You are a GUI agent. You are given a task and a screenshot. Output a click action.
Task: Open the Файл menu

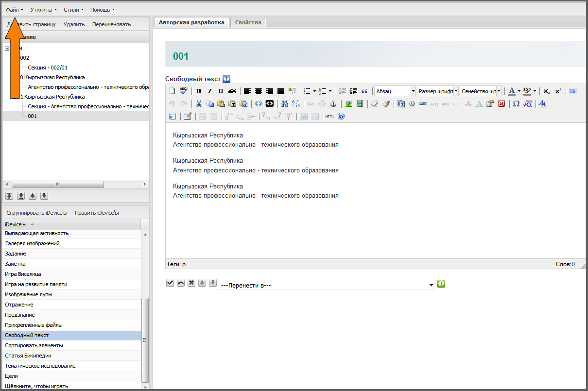(x=15, y=9)
